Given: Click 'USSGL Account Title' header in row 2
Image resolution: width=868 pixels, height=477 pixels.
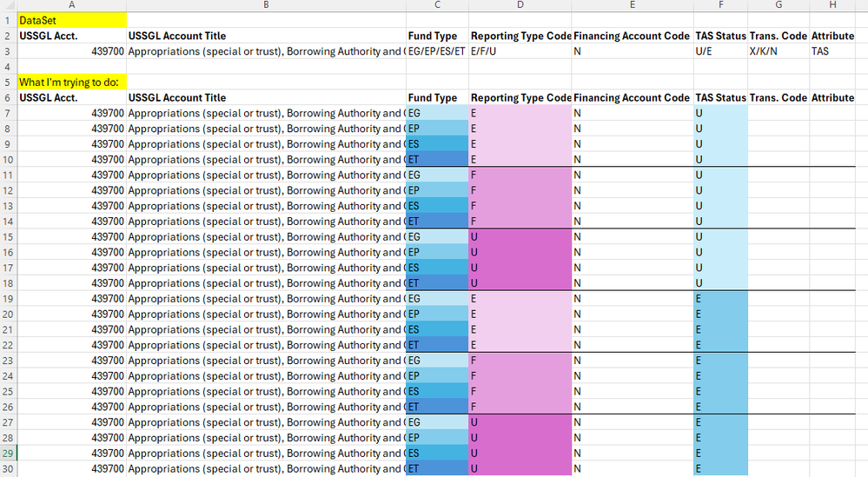Looking at the screenshot, I should (266, 36).
